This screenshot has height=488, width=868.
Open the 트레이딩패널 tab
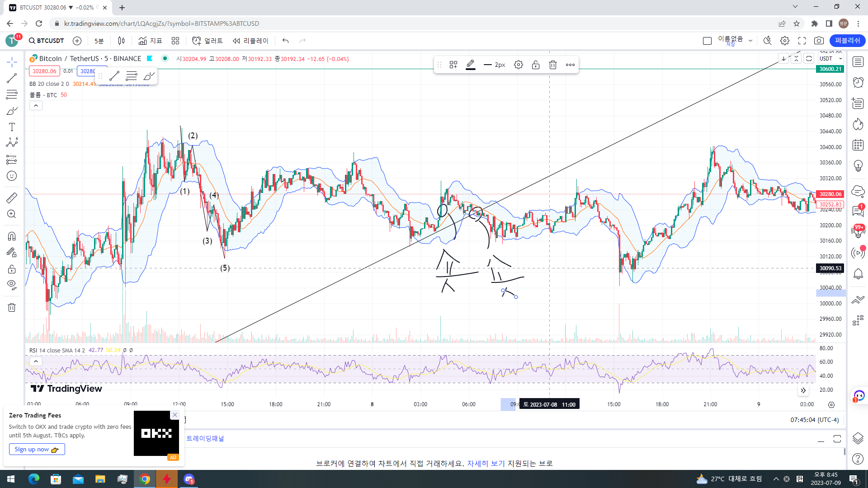pyautogui.click(x=205, y=438)
